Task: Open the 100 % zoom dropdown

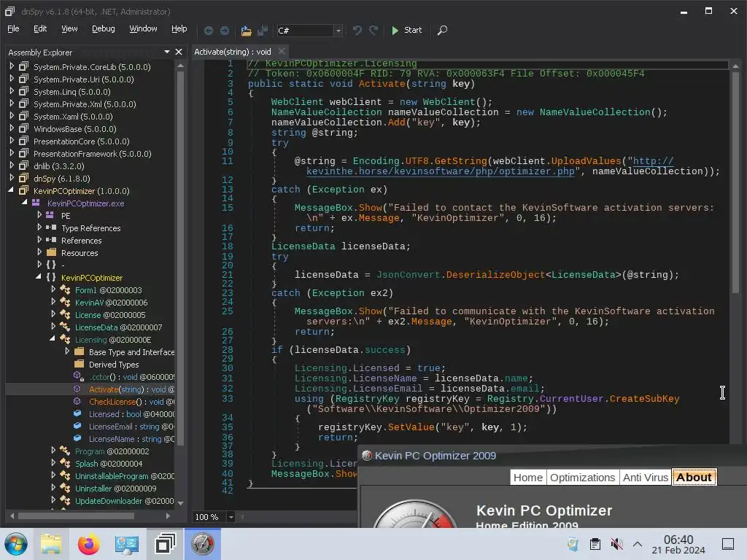Action: (231, 517)
